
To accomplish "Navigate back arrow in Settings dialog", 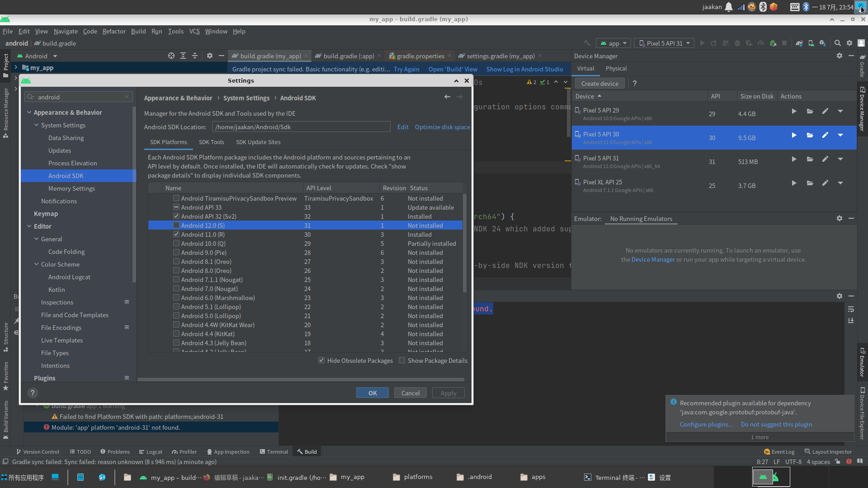I will [x=447, y=97].
